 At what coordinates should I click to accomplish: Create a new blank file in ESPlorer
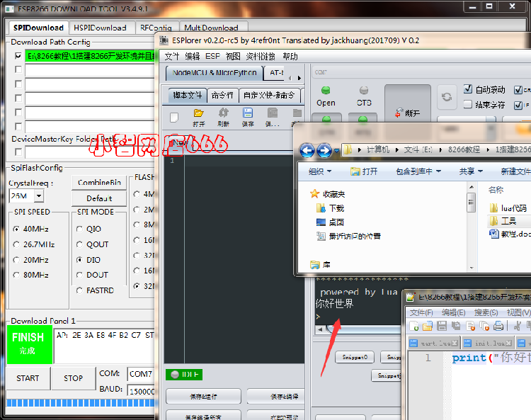(x=174, y=117)
